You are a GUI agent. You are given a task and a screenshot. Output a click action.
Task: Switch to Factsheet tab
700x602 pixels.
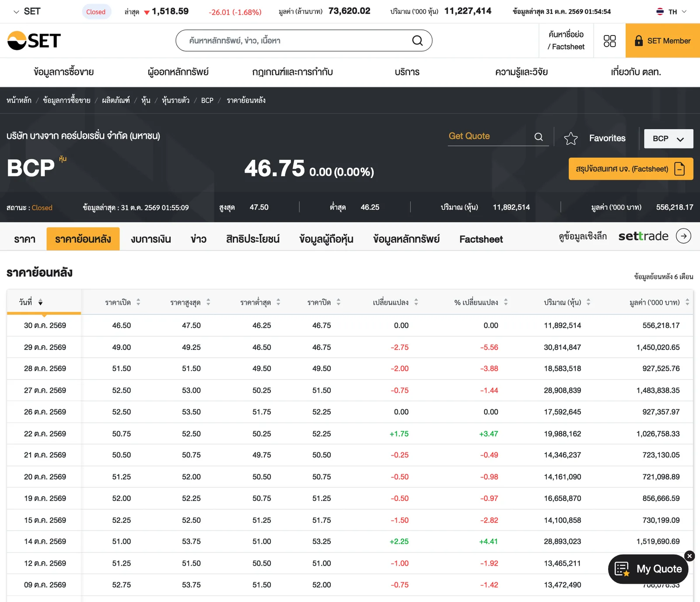coord(481,239)
